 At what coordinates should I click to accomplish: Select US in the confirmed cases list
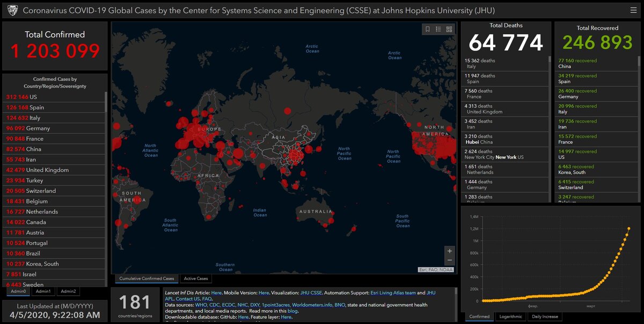(x=54, y=97)
